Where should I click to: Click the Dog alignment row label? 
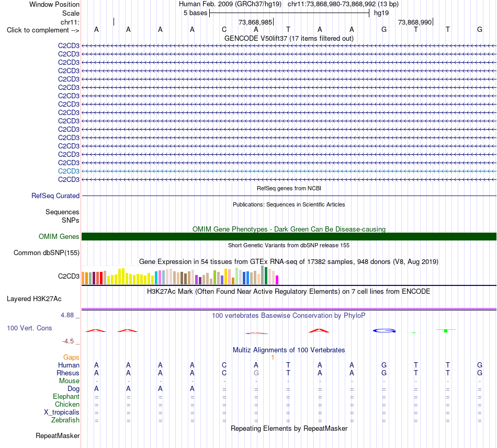[73, 389]
